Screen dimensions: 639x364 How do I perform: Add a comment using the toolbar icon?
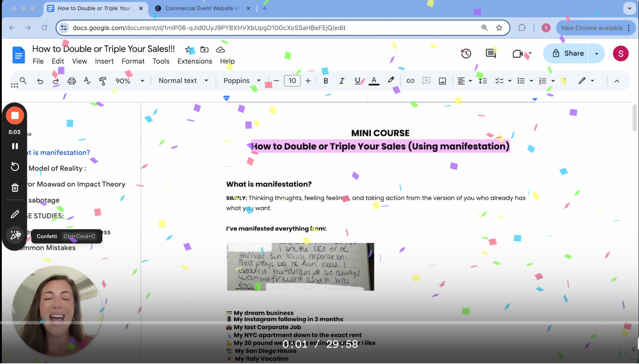coord(426,81)
